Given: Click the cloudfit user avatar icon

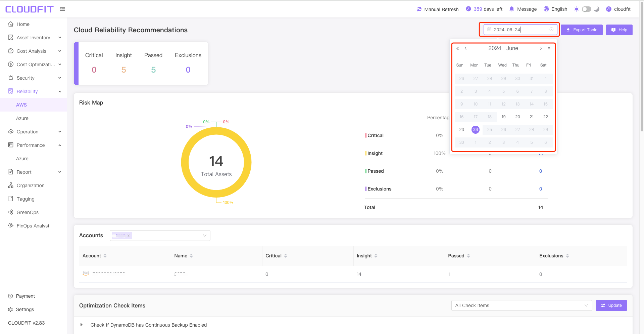Looking at the screenshot, I should click(x=609, y=9).
